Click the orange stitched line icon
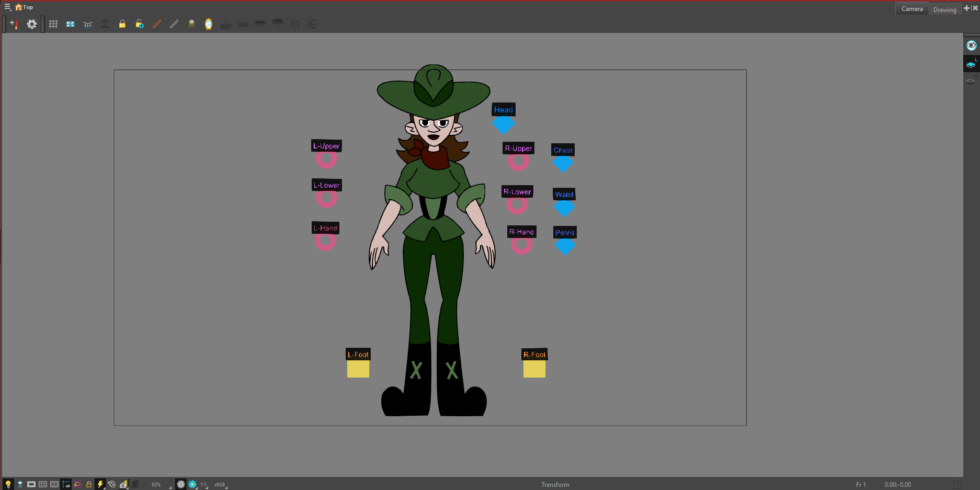 (157, 24)
